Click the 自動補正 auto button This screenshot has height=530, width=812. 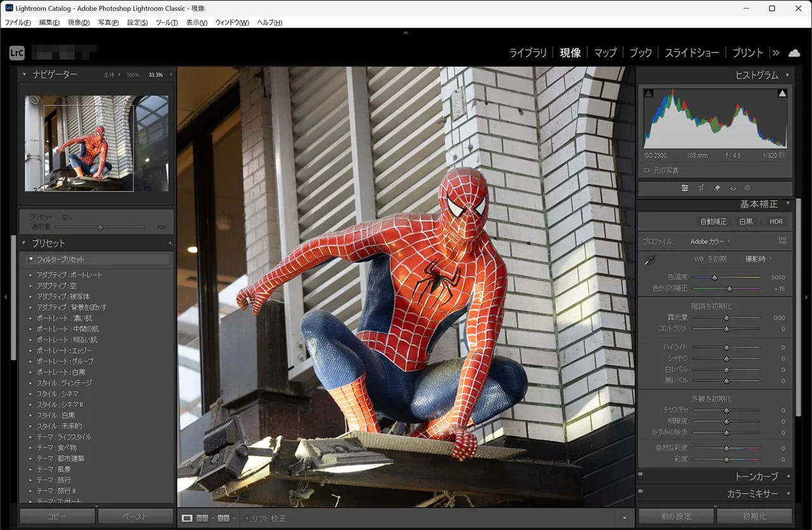pos(713,222)
